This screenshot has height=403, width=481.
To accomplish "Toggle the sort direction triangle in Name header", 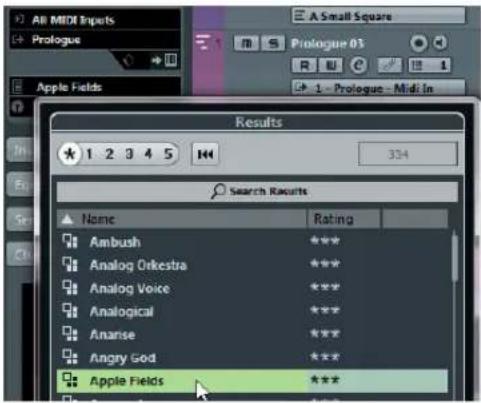I will [x=67, y=219].
